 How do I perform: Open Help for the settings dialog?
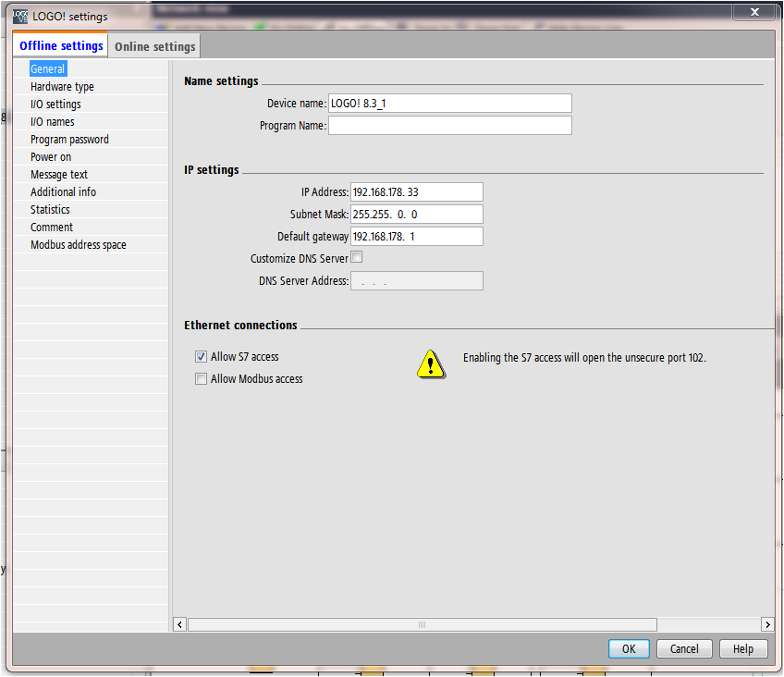(742, 649)
